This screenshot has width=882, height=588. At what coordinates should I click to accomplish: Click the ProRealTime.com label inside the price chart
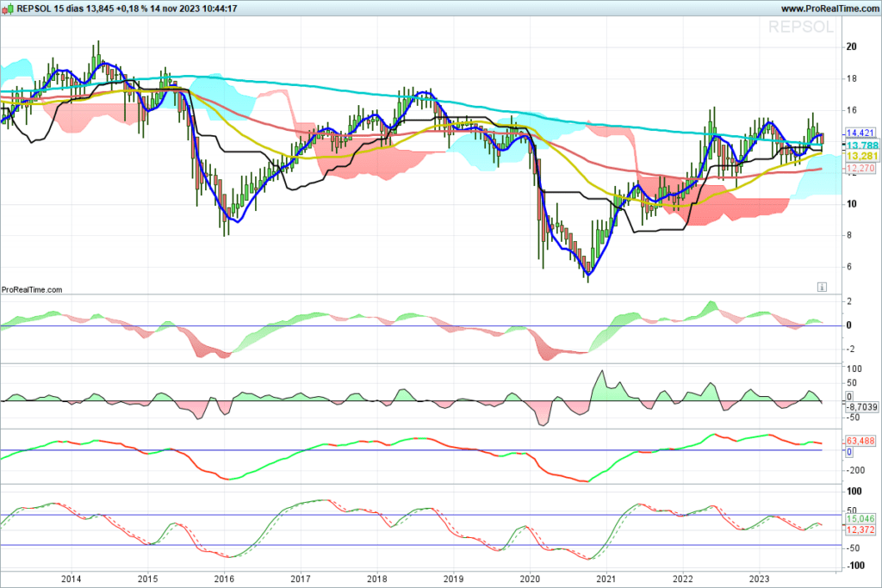click(32, 290)
